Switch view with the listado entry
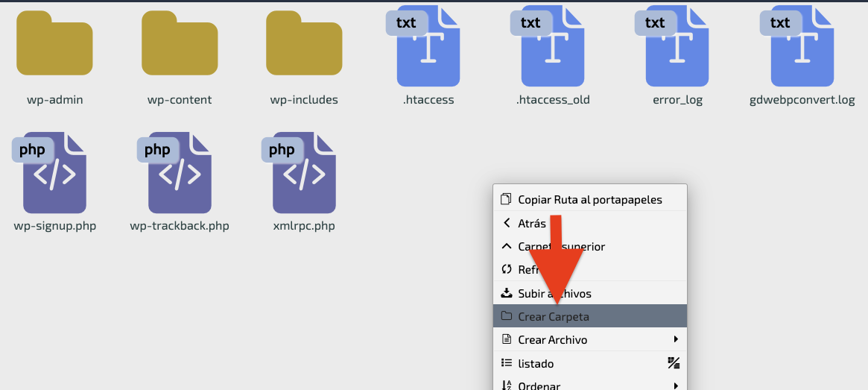868x390 pixels. click(590, 363)
